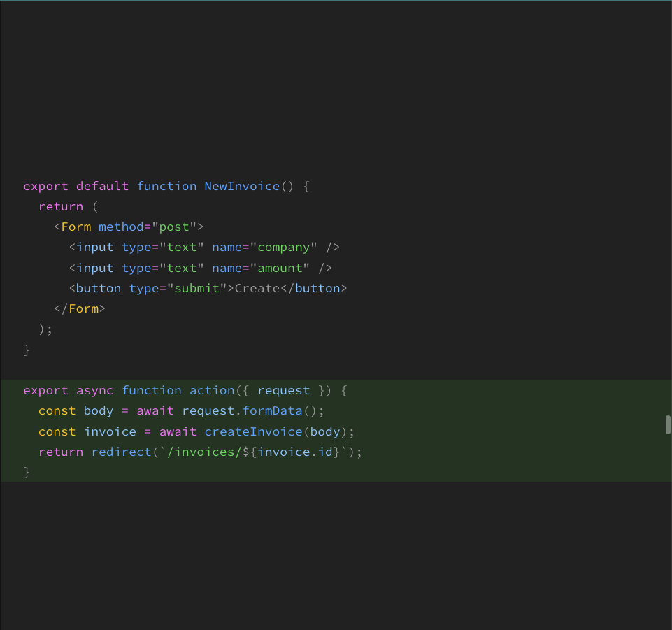Click the closing </Form> tag
This screenshot has width=672, height=630.
point(80,308)
